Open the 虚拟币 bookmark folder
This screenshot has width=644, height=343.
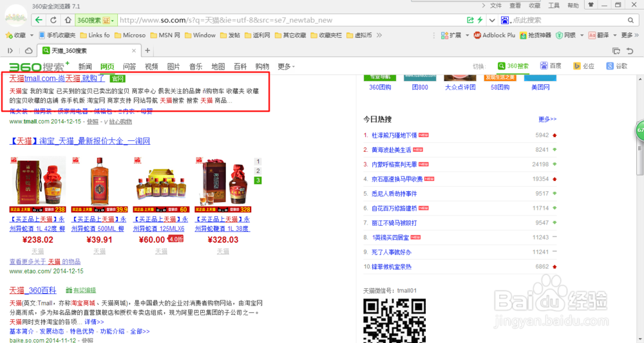359,35
